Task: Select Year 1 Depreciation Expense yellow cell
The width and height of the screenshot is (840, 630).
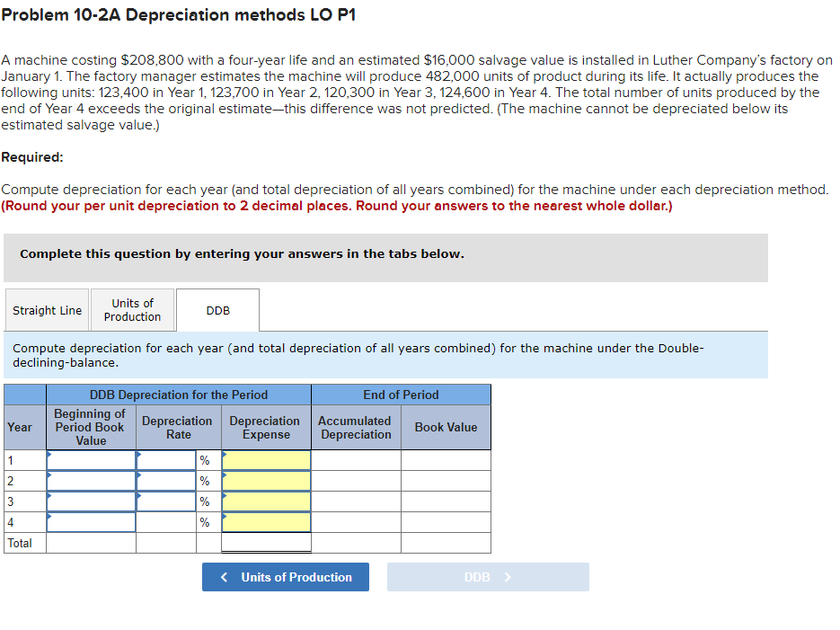Action: tap(266, 460)
